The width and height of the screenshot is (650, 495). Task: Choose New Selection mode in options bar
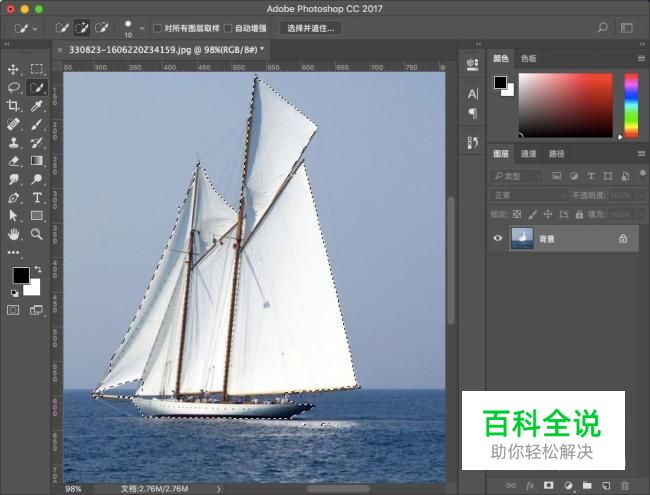click(62, 28)
